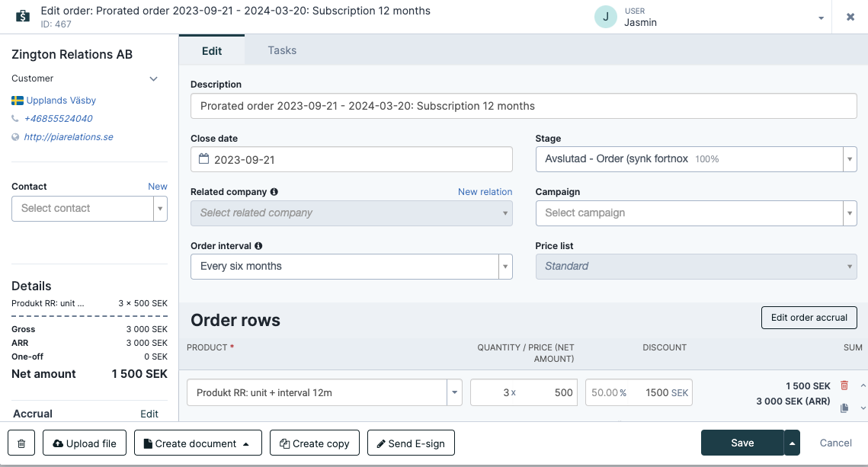Open the Select contact dropdown
This screenshot has height=467, width=868.
click(89, 209)
